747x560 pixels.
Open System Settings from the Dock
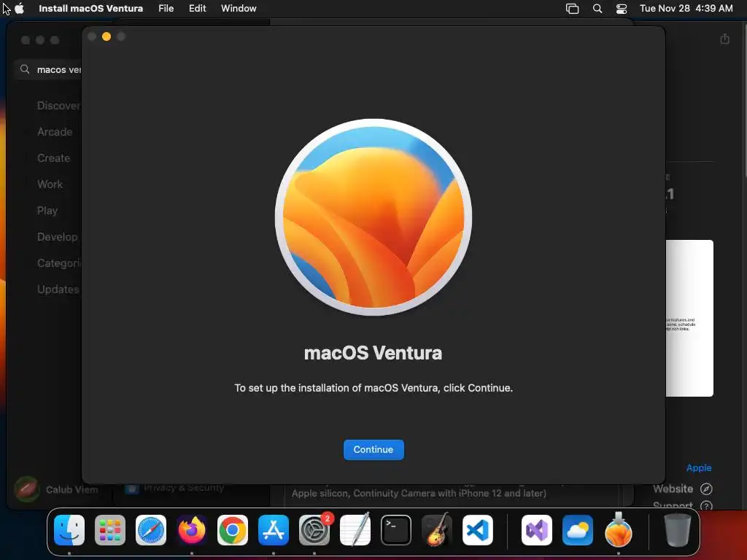314,530
